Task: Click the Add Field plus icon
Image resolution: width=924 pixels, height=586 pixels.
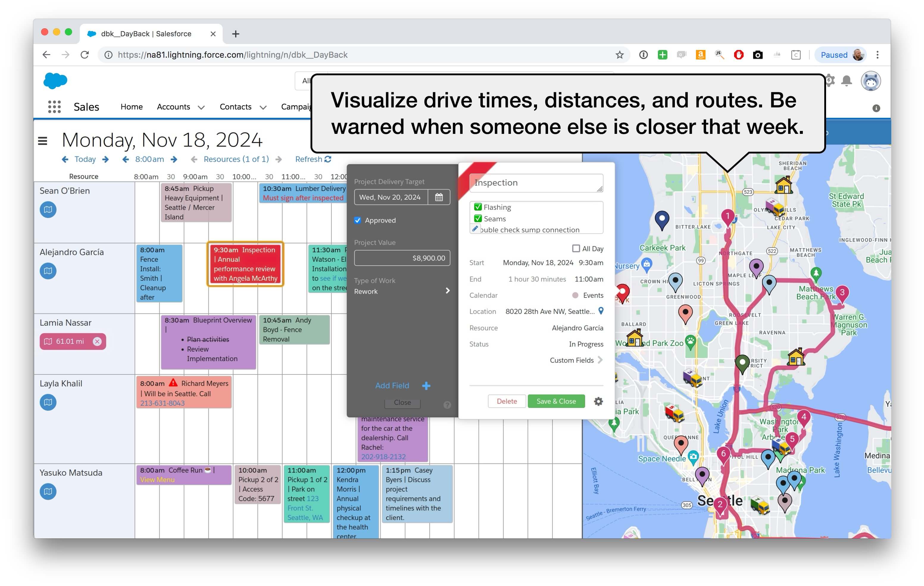Action: click(x=426, y=386)
